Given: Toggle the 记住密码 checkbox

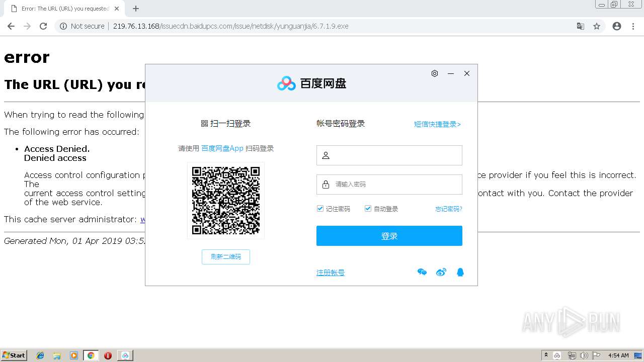Looking at the screenshot, I should pyautogui.click(x=320, y=209).
